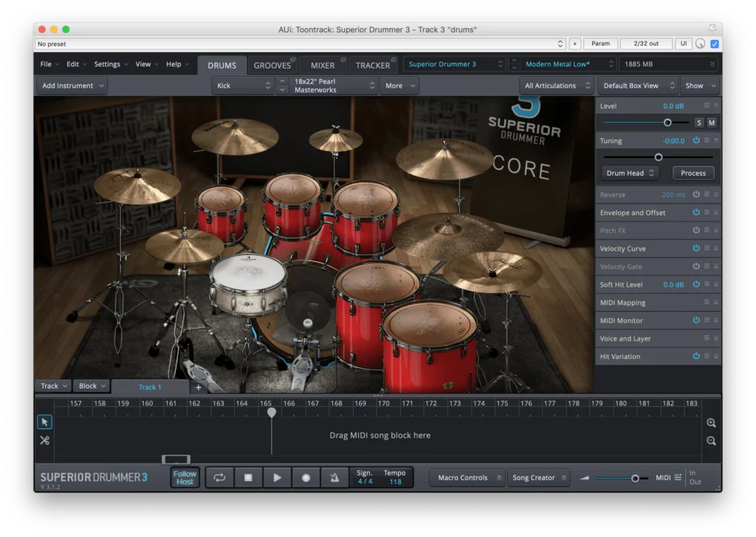Enable Velocity Gate power button
This screenshot has width=756, height=537.
[696, 266]
